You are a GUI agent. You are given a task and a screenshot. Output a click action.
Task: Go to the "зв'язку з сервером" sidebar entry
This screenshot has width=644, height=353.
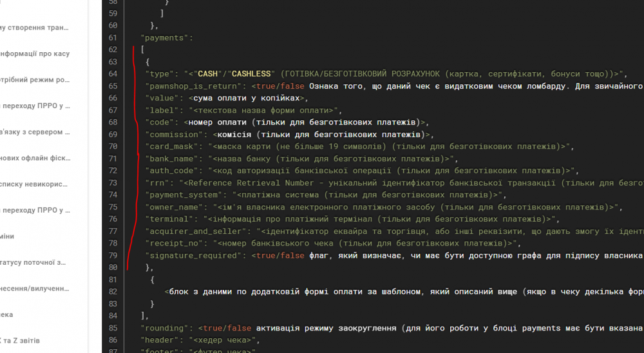[x=35, y=132]
